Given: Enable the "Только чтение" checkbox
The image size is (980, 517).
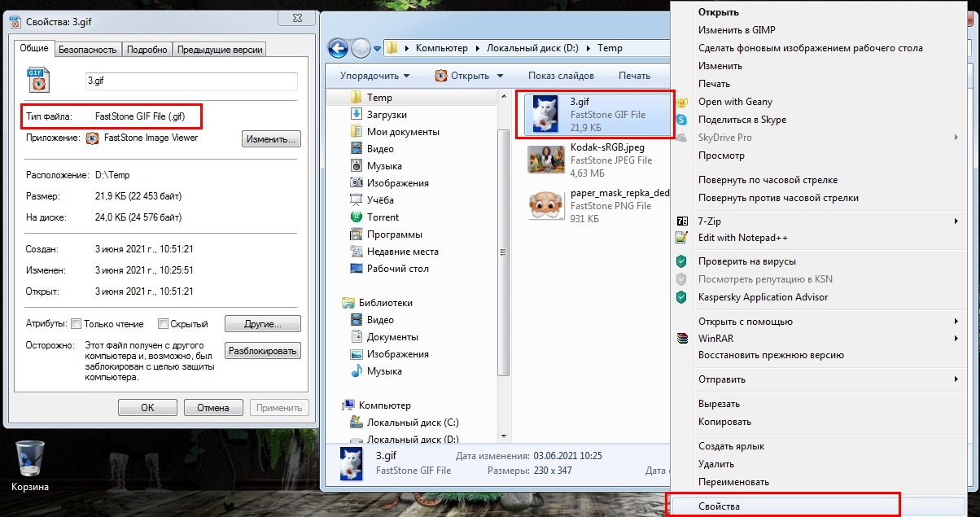Looking at the screenshot, I should (77, 324).
